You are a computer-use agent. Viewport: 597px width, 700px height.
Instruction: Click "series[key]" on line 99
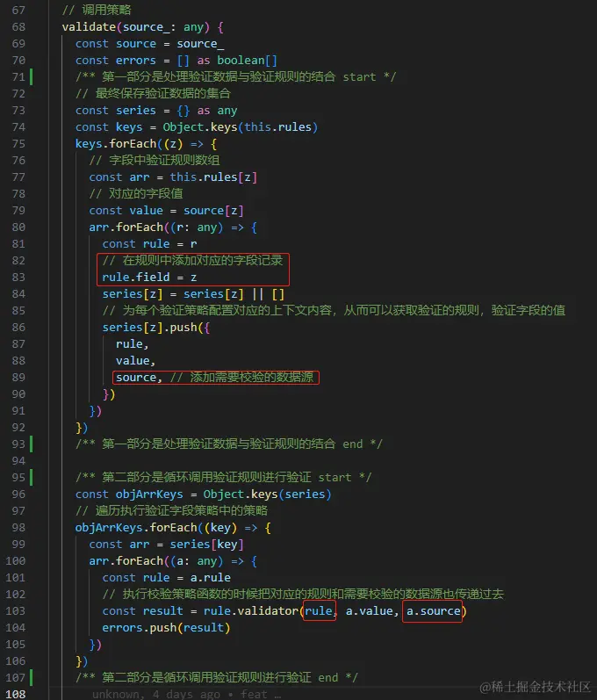(206, 545)
